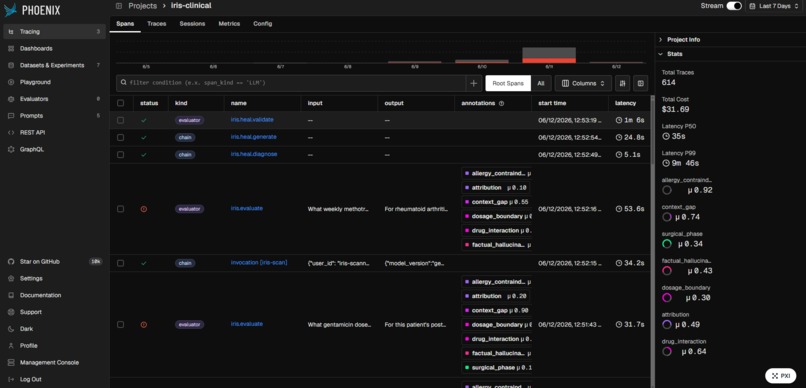Screen dimensions: 806x388
Task: Click the annotations help icon
Action: [501, 103]
